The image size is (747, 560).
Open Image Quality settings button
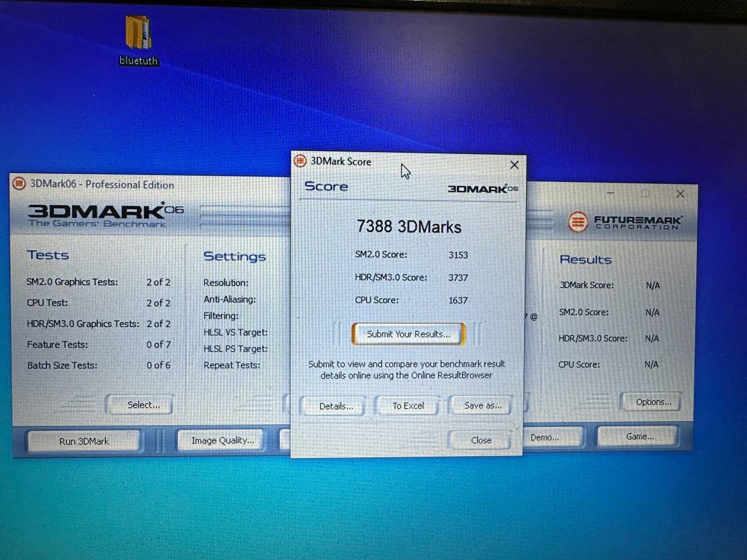click(222, 440)
